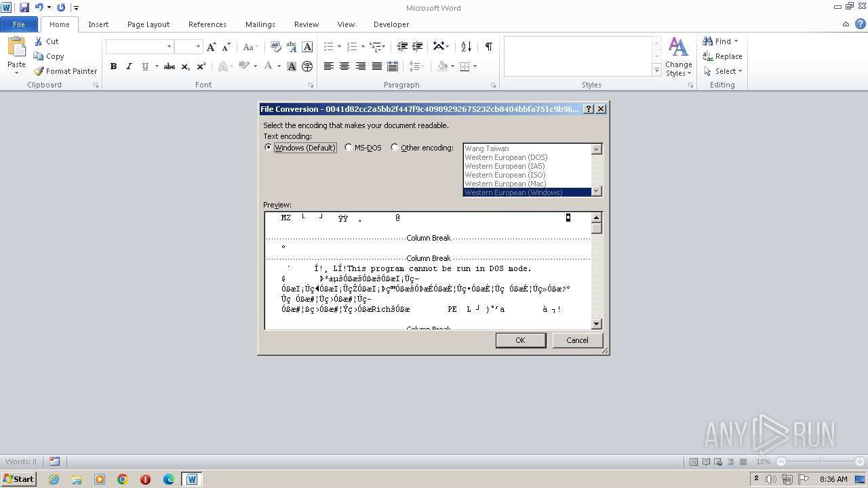Switch to the Developer tab
Screen dimensions: 868x488
(391, 24)
